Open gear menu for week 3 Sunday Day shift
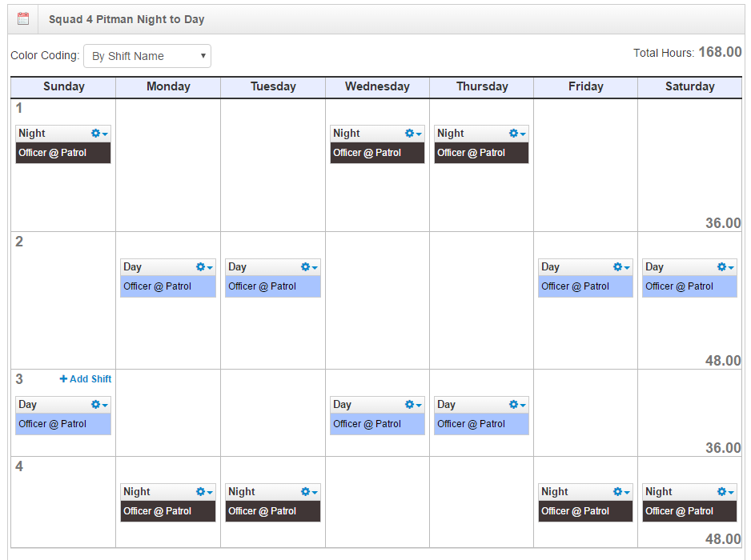The width and height of the screenshot is (751, 560). point(99,405)
